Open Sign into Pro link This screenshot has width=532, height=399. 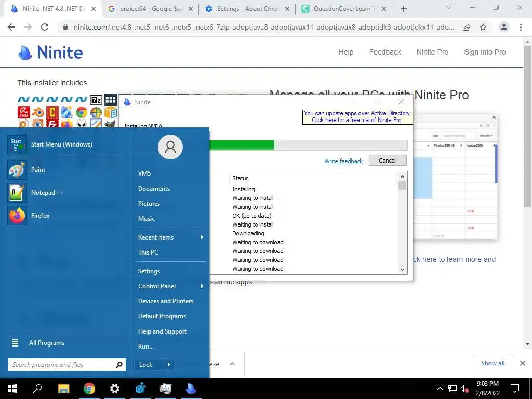485,52
